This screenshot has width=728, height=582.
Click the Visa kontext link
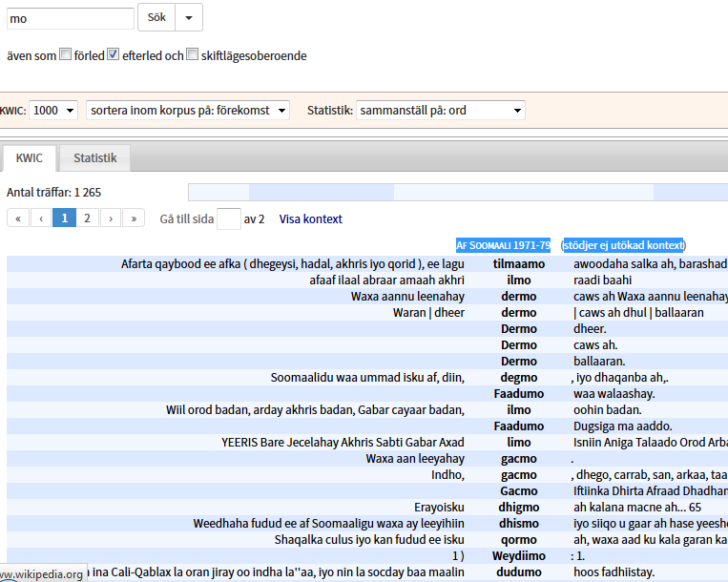(x=311, y=219)
